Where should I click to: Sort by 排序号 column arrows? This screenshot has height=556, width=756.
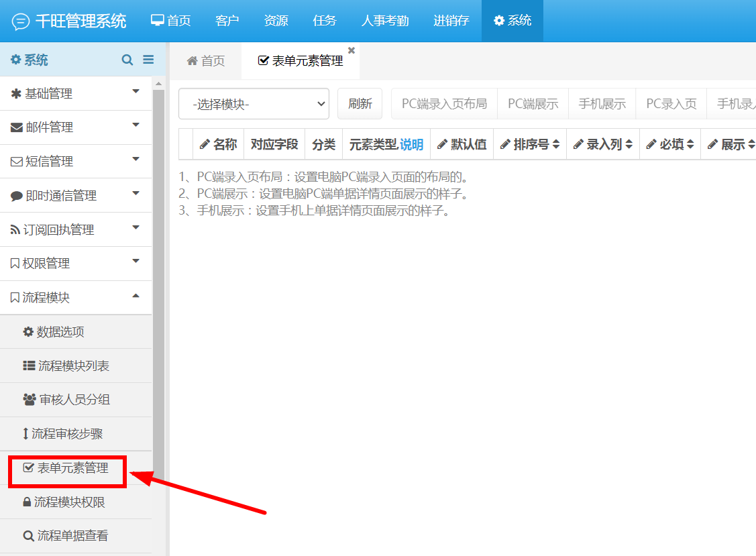pyautogui.click(x=556, y=144)
